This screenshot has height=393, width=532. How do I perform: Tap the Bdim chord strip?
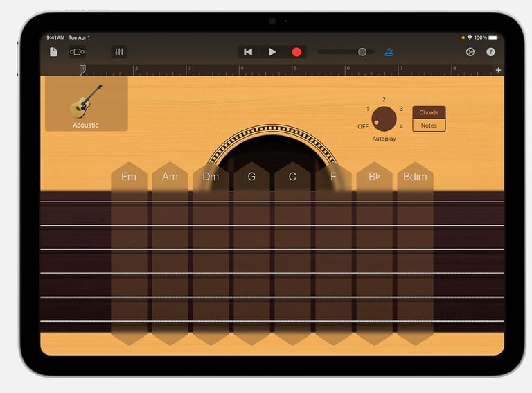[416, 254]
